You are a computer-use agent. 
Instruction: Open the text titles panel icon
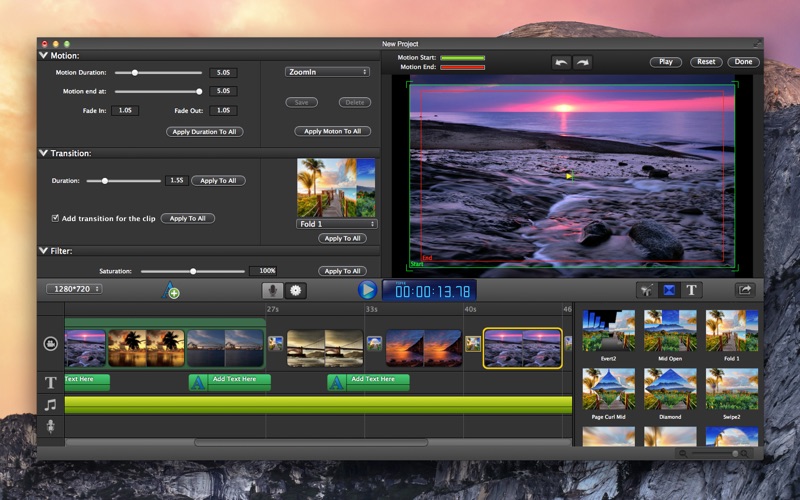click(691, 290)
